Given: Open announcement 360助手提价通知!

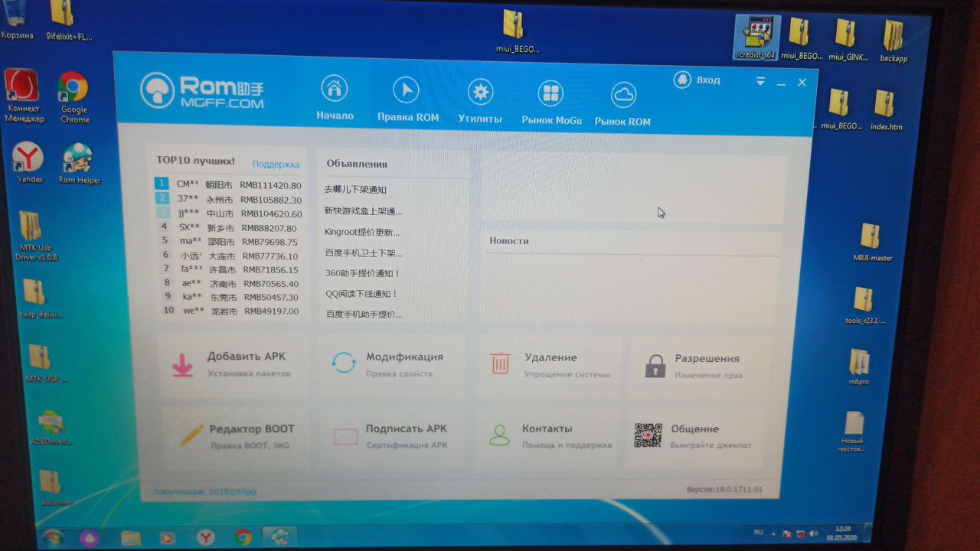Looking at the screenshot, I should pos(362,273).
